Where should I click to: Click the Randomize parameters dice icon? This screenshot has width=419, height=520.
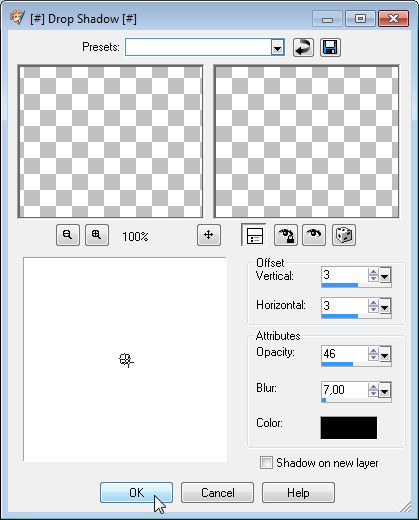point(344,235)
